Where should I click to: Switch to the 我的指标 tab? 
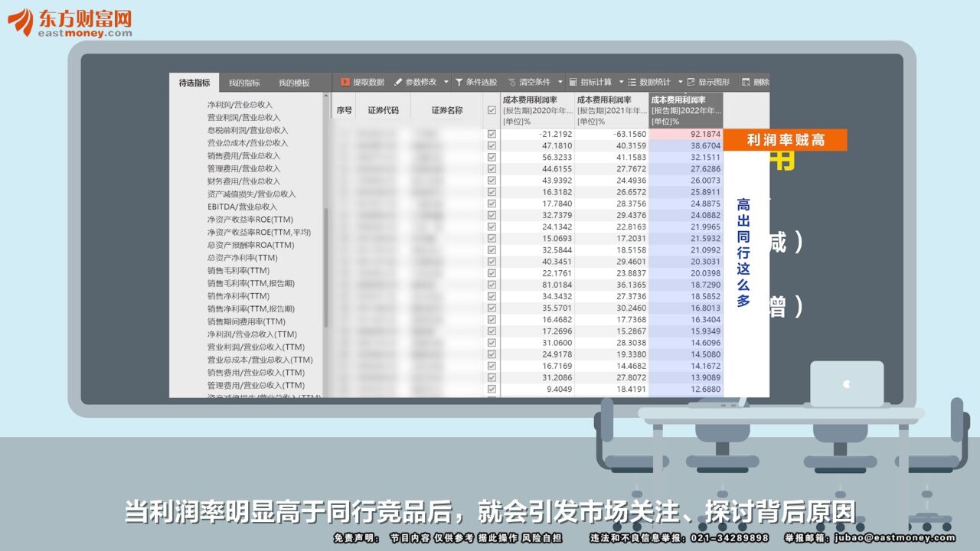(244, 83)
